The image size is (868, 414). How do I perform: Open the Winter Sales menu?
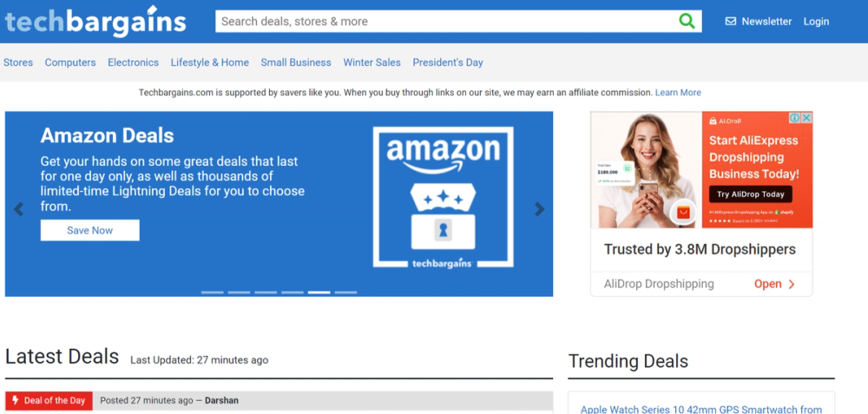click(372, 62)
